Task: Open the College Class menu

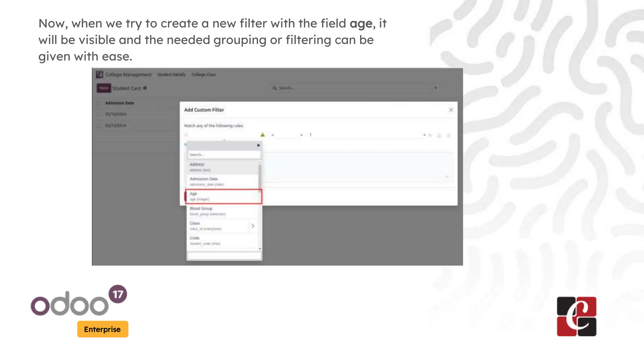Action: pos(203,74)
